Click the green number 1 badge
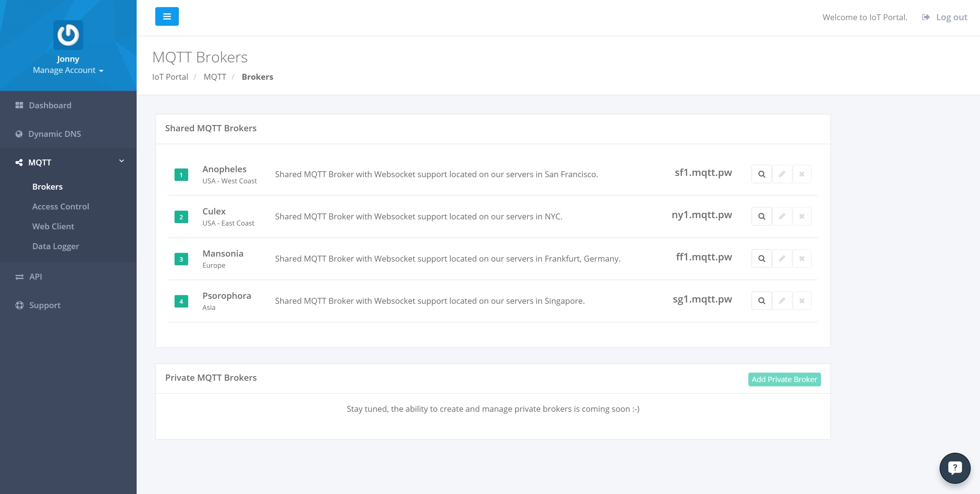This screenshot has width=980, height=494. [181, 175]
